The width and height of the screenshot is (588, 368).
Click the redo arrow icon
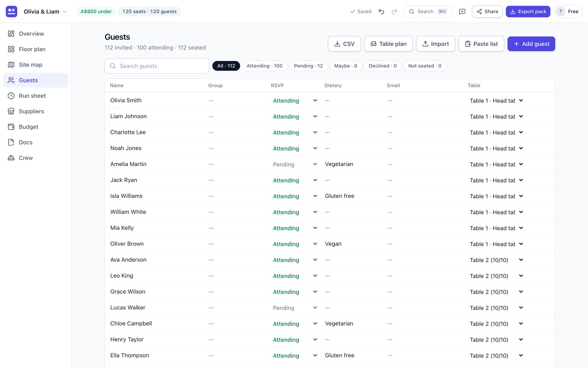pyautogui.click(x=394, y=11)
